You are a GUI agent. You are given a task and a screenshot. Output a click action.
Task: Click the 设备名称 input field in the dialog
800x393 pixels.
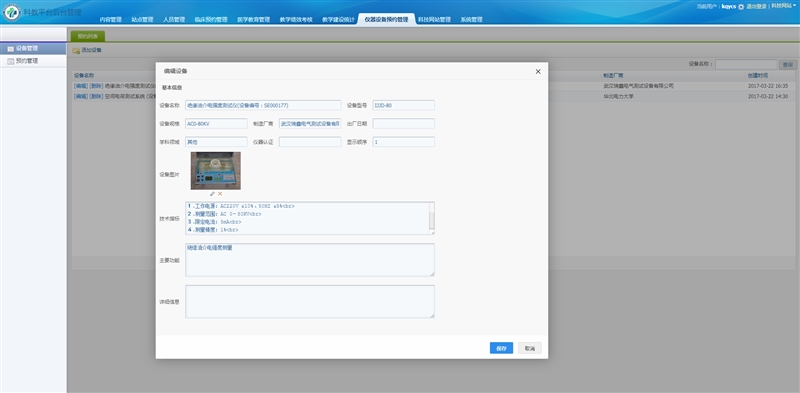click(263, 105)
